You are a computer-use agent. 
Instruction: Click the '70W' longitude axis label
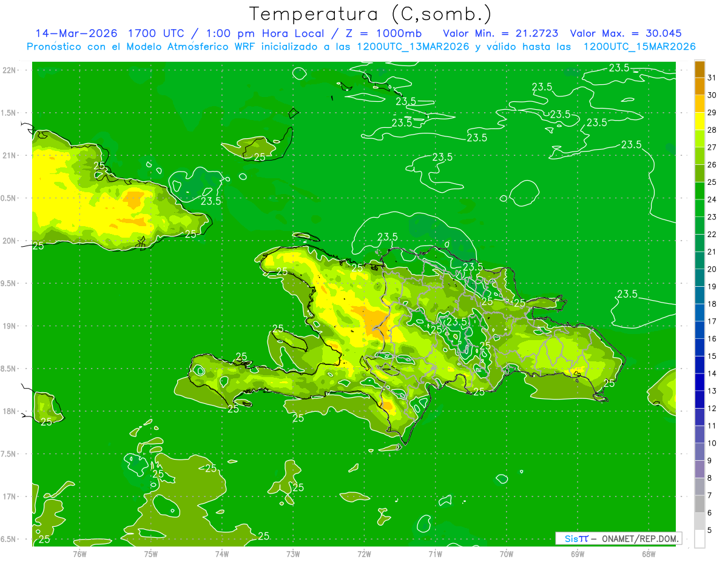click(507, 553)
